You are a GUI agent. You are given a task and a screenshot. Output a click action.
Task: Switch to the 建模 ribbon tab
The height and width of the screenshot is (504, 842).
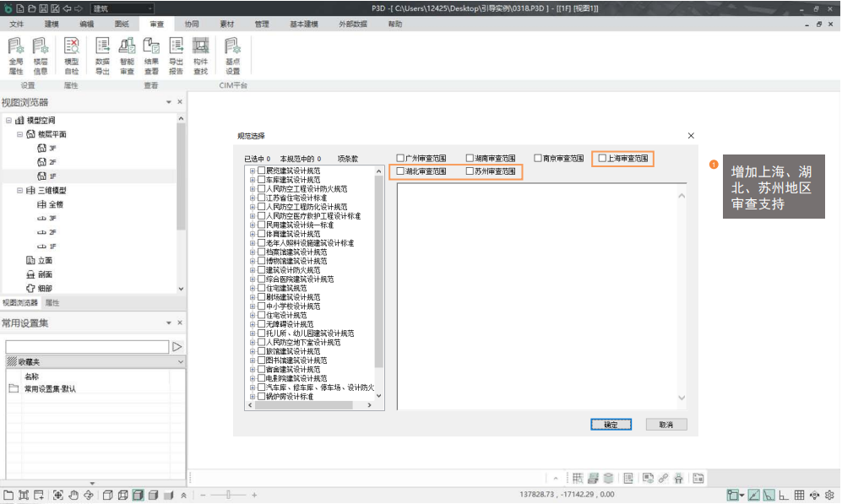click(52, 24)
